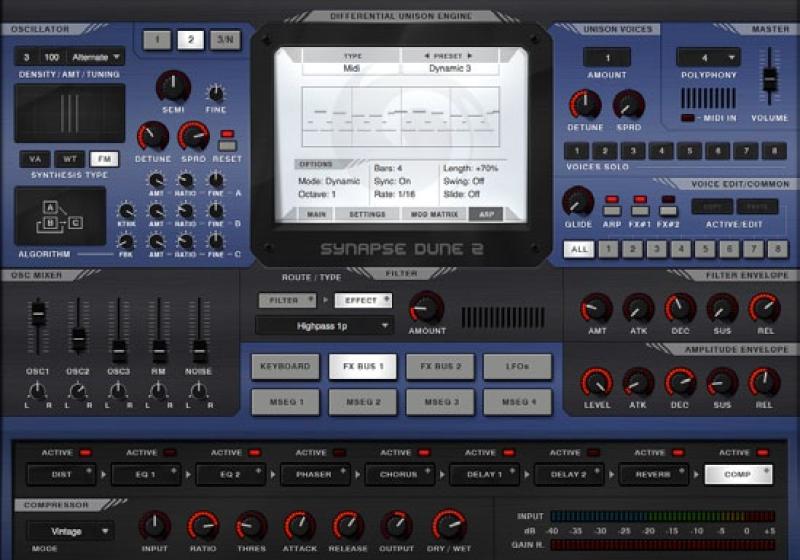The width and height of the screenshot is (800, 560).
Task: Open the REVERB effect slot dropdown
Action: coord(653,474)
